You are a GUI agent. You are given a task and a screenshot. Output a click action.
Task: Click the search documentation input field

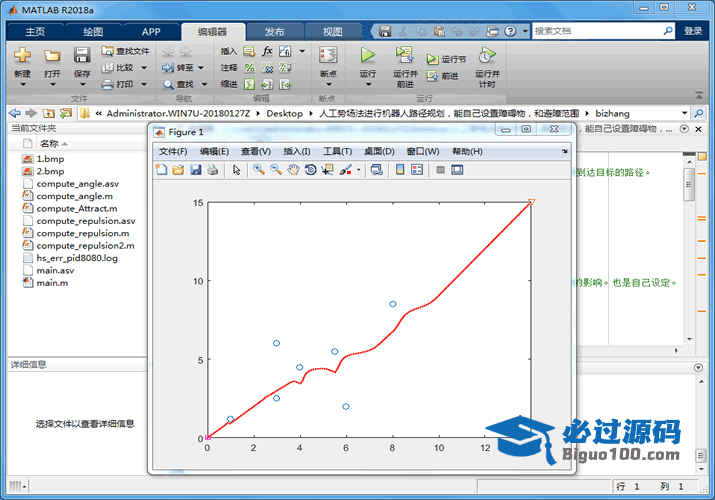point(596,31)
